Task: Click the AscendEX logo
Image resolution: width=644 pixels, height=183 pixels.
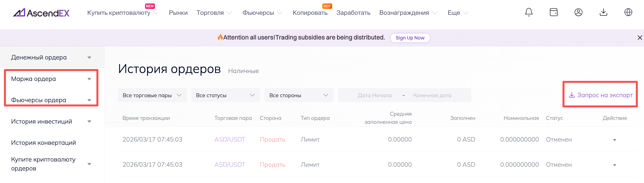Action: 41,13
